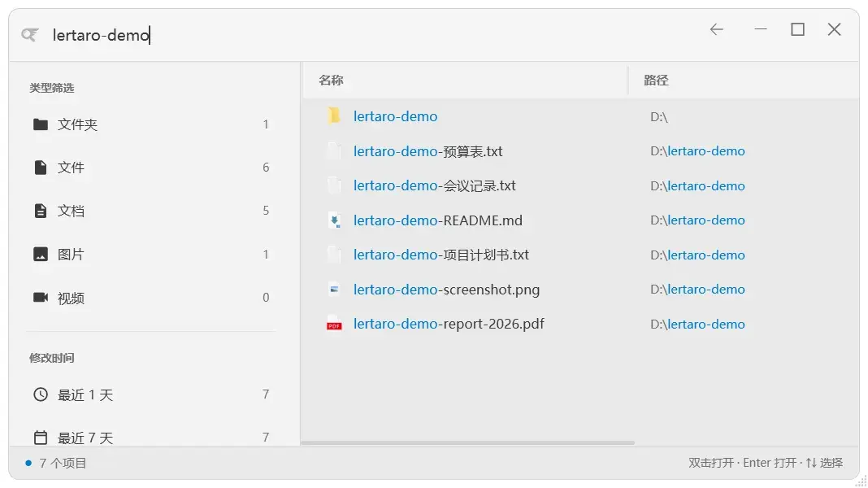Click the image thumbnail icon of screenshot.png
868x488 pixels.
pyautogui.click(x=334, y=290)
